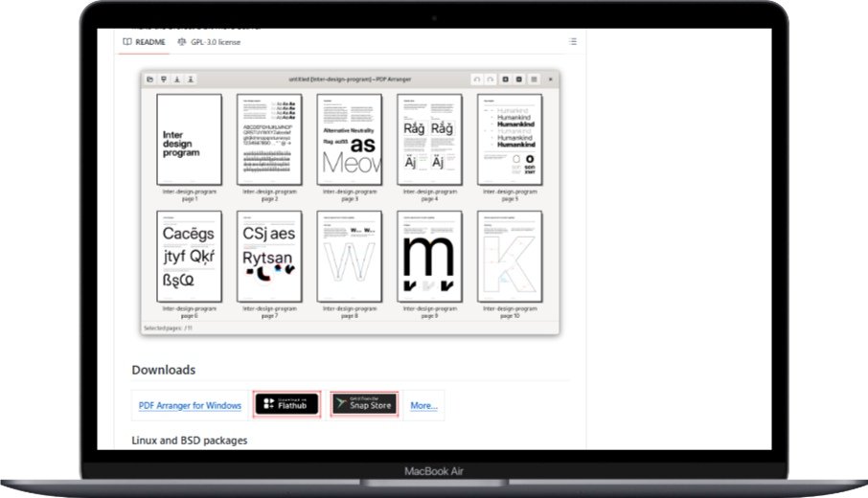Click the Rotate Right icon in PDF Arranger
868x498 pixels.
tap(491, 79)
